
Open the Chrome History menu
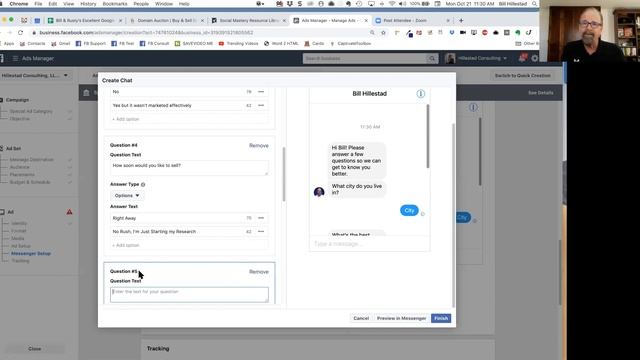coord(88,4)
